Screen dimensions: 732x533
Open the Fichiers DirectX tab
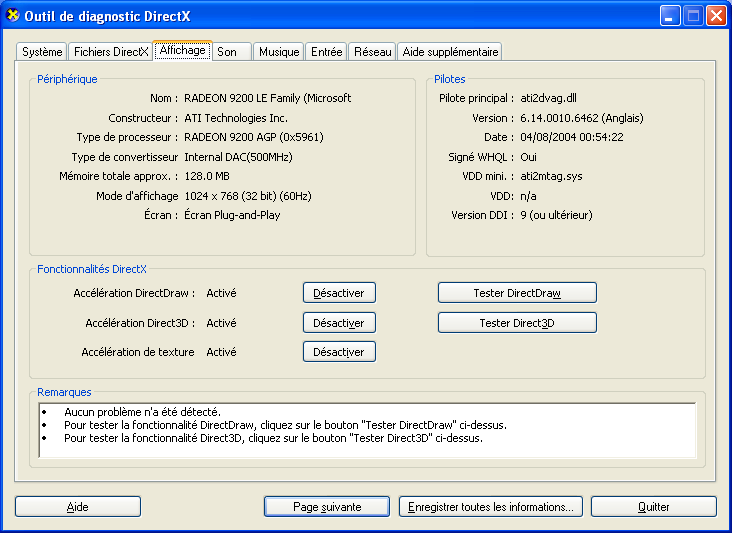coord(111,52)
